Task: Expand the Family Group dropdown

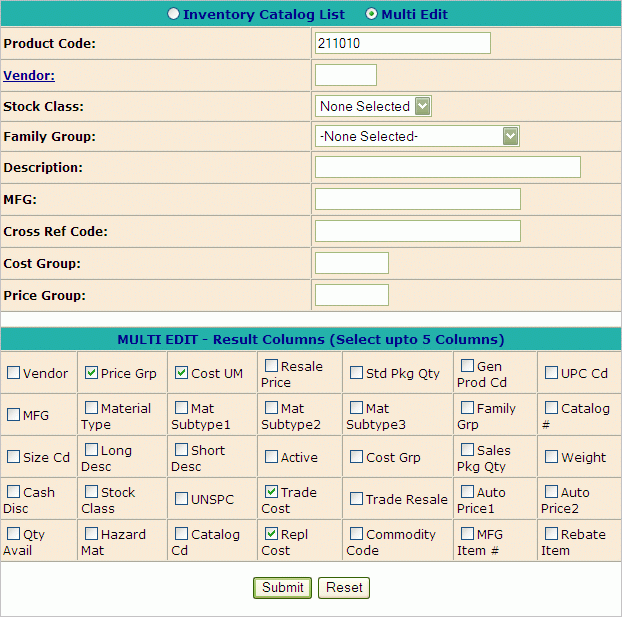Action: coord(417,136)
